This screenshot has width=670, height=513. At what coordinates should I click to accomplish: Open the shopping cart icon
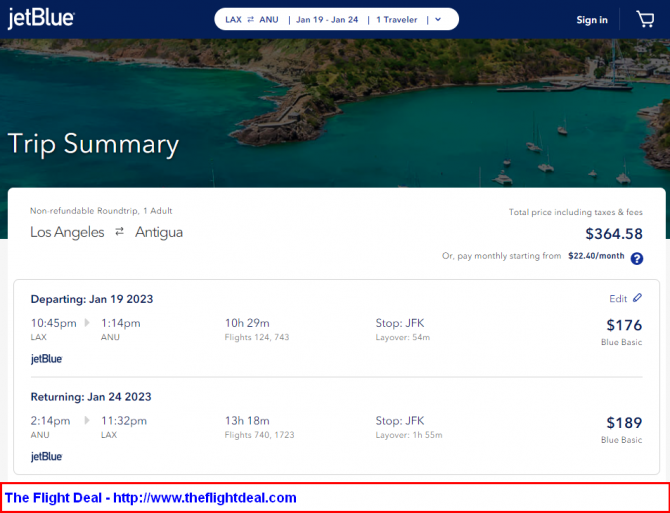coord(645,19)
